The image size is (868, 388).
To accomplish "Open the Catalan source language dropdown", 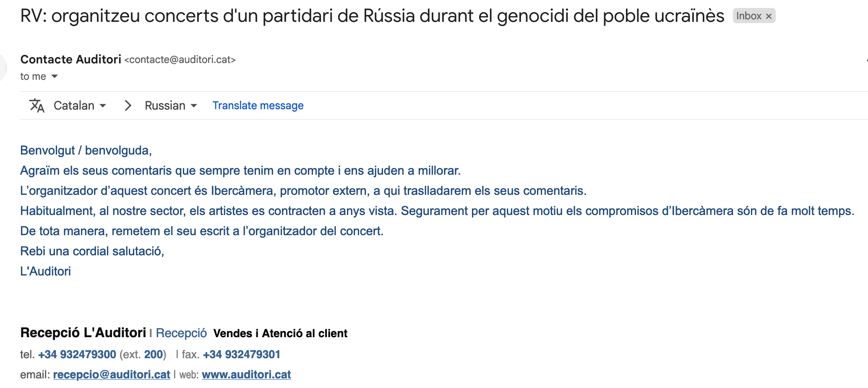I will [80, 105].
